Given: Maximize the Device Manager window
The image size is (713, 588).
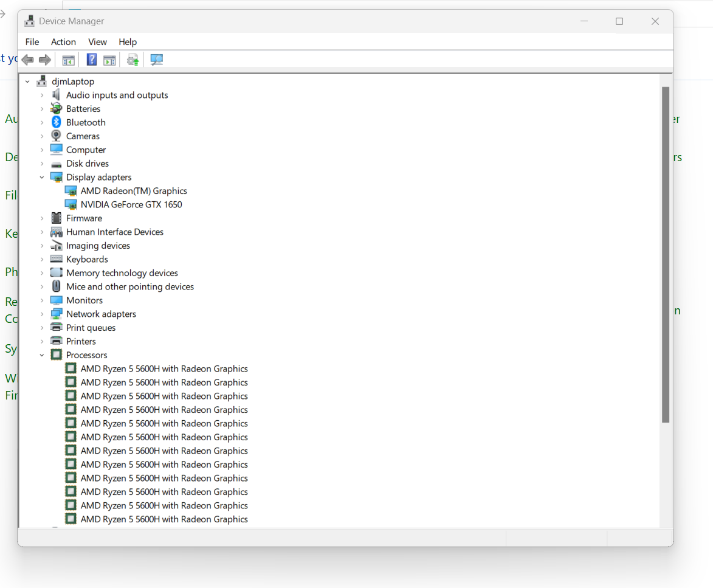Looking at the screenshot, I should 619,21.
